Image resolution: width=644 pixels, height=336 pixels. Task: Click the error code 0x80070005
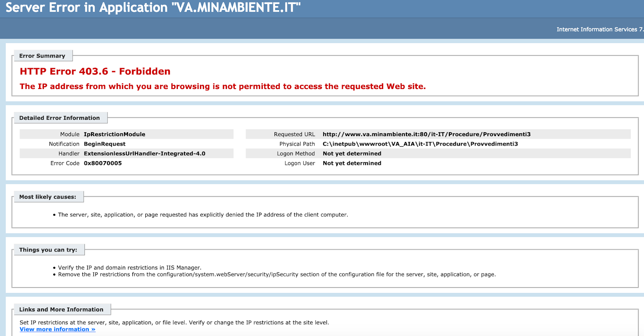coord(103,163)
